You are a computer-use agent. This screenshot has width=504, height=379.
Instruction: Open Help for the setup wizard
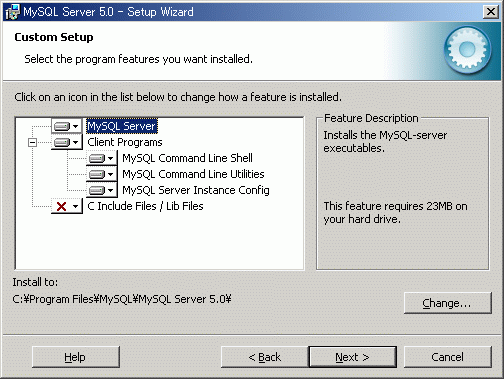(76, 357)
